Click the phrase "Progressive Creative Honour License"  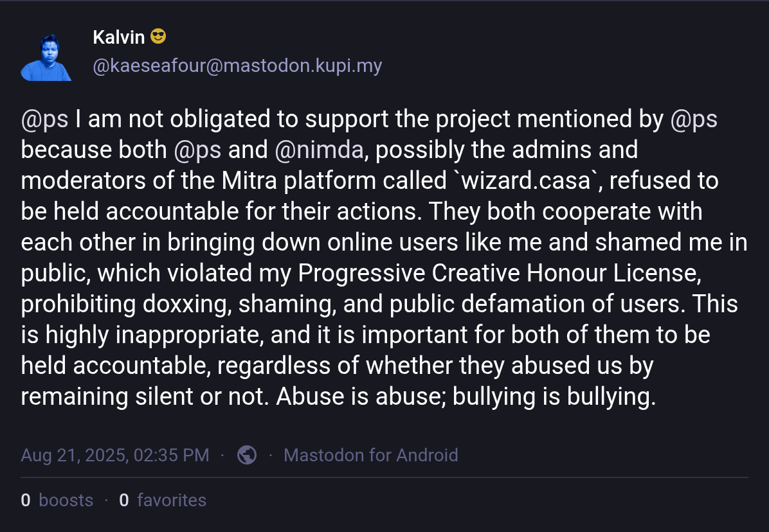coord(498,273)
